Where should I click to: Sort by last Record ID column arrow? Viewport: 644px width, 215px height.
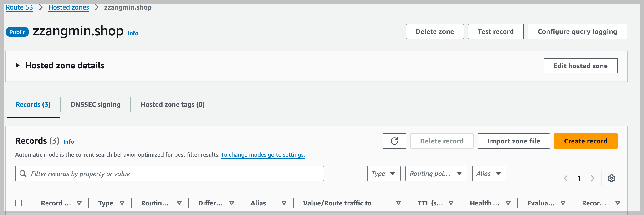tap(618, 203)
